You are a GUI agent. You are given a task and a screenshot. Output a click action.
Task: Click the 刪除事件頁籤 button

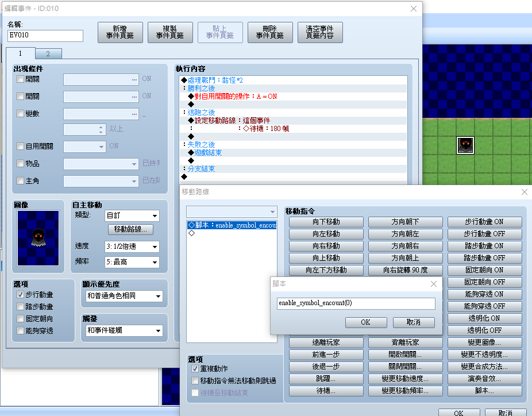(x=270, y=32)
